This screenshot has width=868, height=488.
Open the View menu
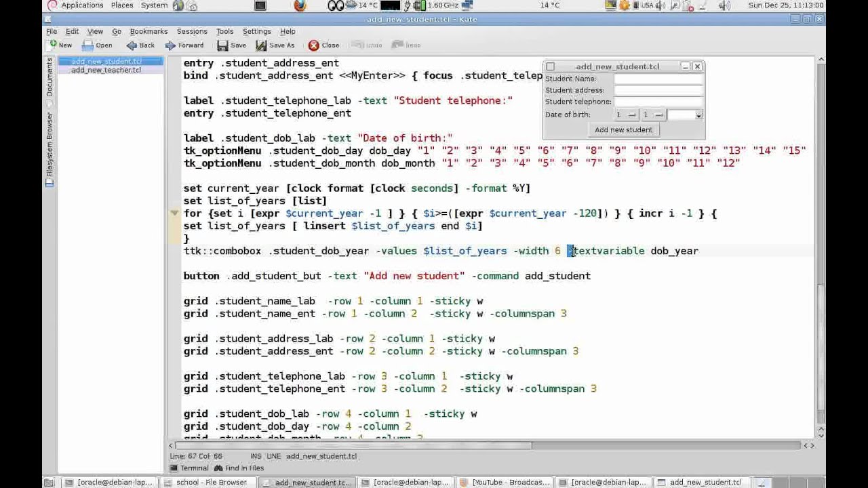95,31
